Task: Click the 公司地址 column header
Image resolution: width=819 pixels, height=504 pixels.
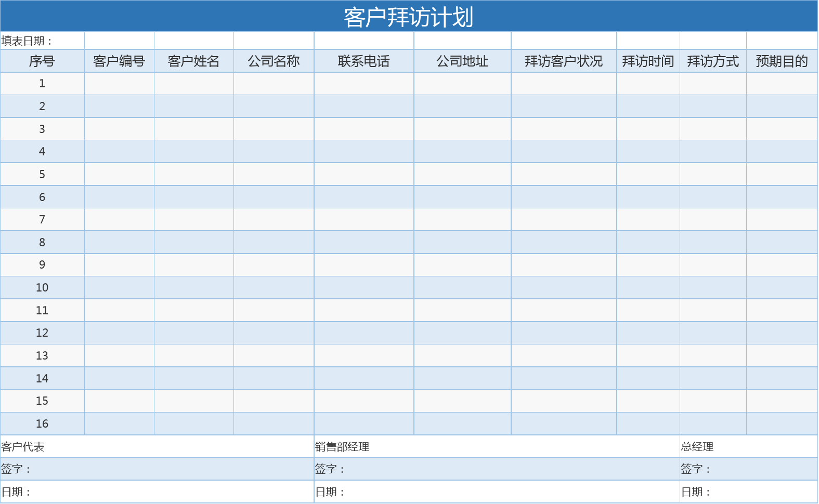Action: 463,61
